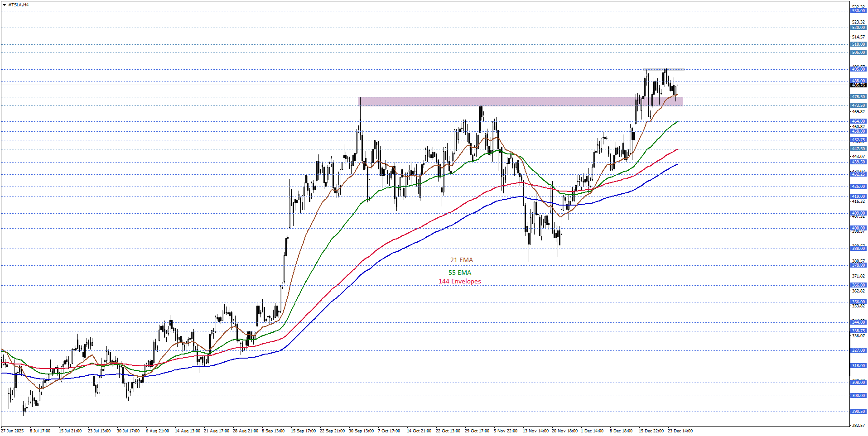Click the small square last-price marker

[677, 85]
